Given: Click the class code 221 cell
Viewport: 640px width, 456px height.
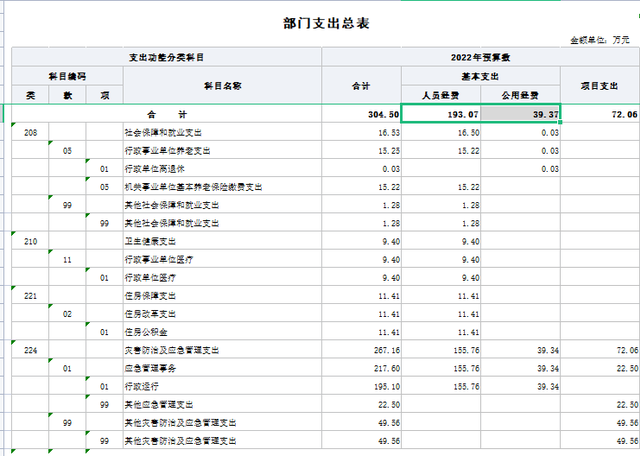Looking at the screenshot, I should (x=31, y=296).
